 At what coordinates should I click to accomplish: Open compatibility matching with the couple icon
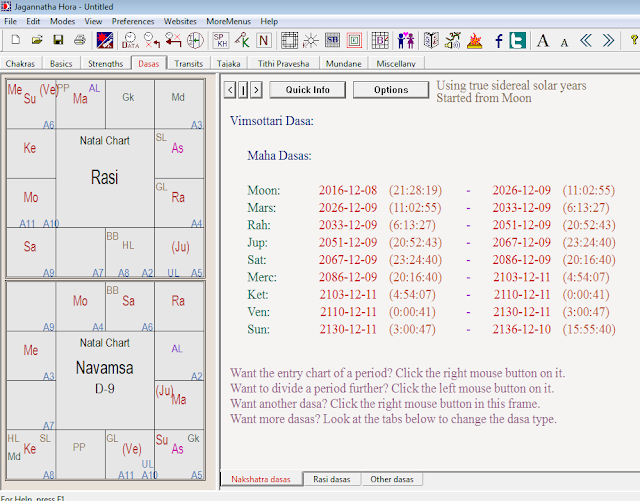(x=406, y=40)
